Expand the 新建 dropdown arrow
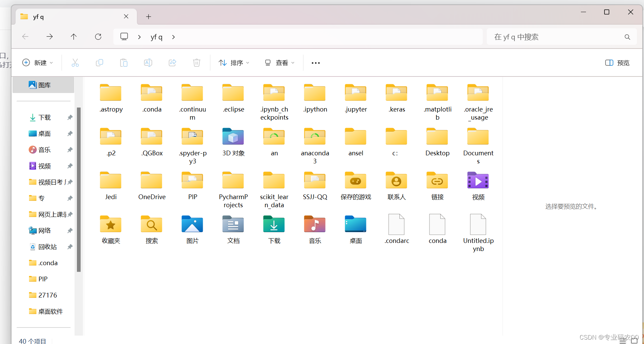 51,63
